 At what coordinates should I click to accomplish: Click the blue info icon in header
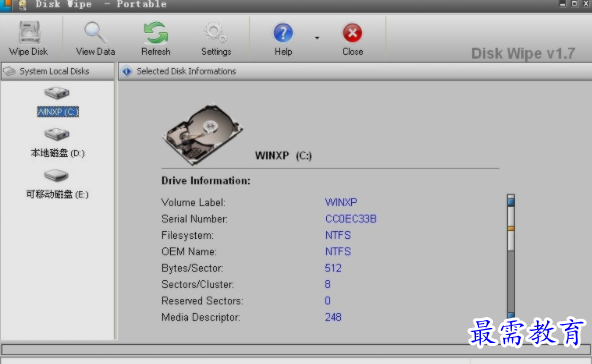126,71
